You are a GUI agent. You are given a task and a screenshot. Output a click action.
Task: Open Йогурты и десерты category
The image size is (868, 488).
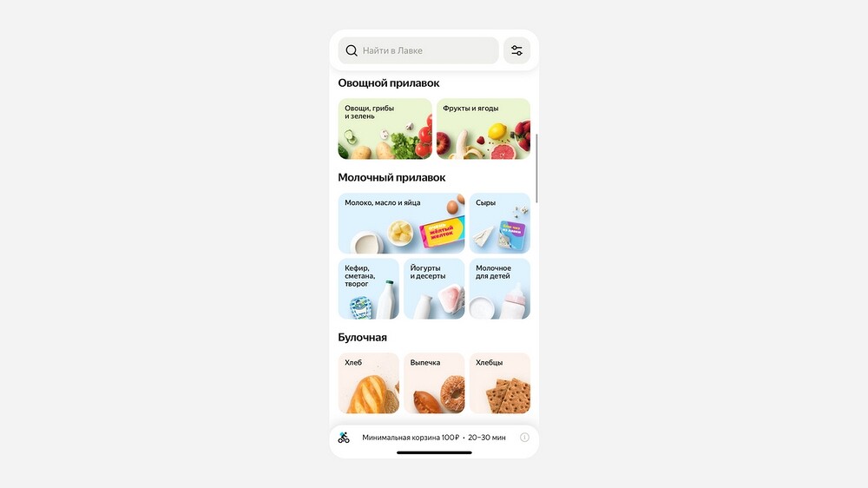pyautogui.click(x=434, y=288)
